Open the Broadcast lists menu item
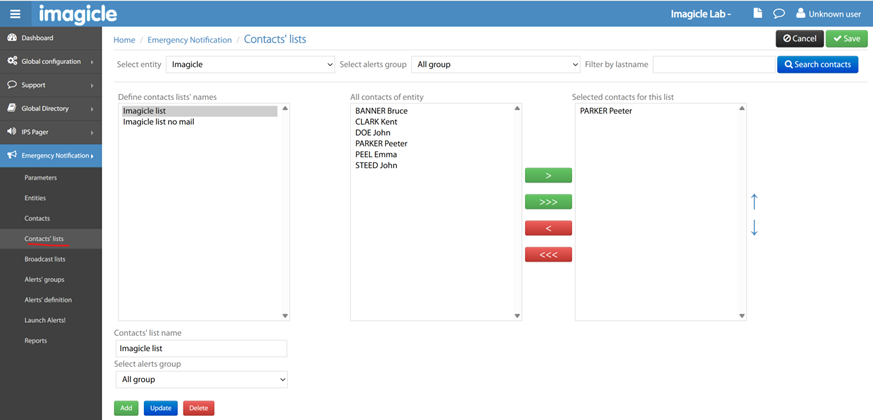The width and height of the screenshot is (873, 420). pyautogui.click(x=45, y=259)
